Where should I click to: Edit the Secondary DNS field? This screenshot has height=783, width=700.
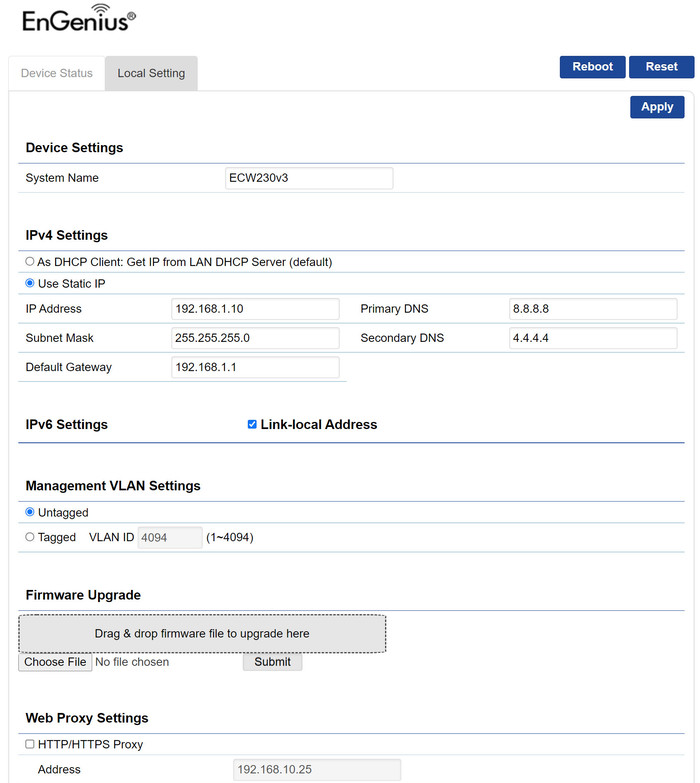click(x=593, y=338)
